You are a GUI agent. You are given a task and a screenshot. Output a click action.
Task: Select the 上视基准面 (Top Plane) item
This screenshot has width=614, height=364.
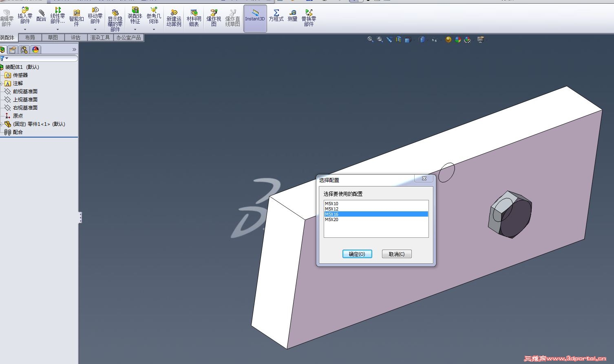[x=21, y=100]
